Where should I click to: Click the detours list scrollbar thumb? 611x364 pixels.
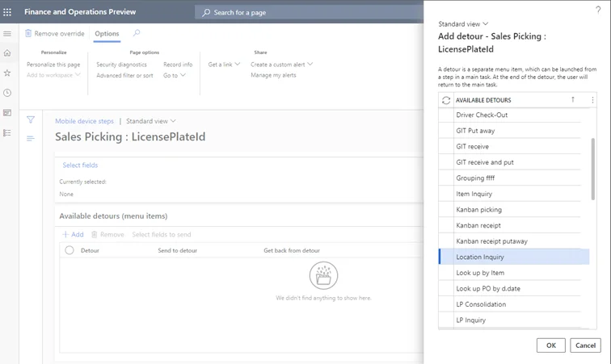coord(593,169)
